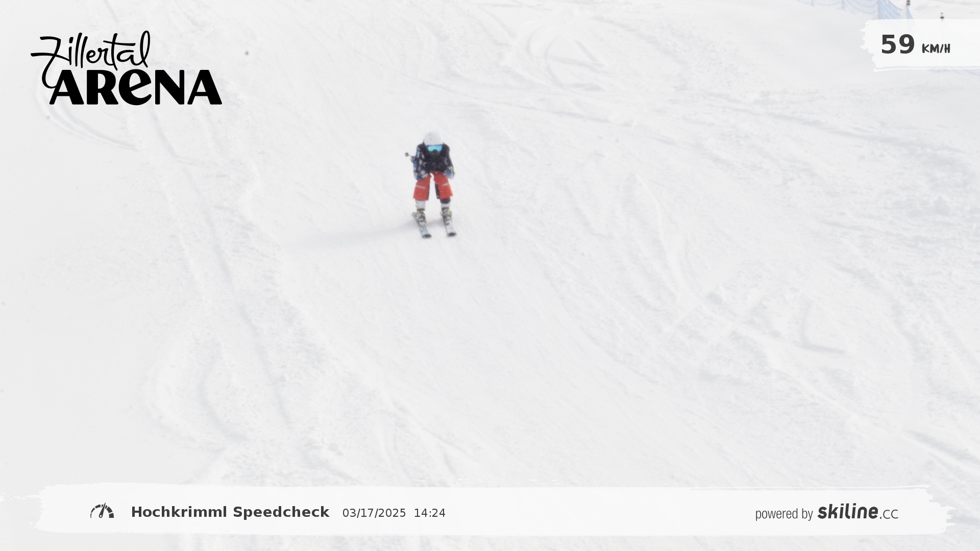
Task: Click the 03/17/2025 date stamp
Action: click(374, 513)
